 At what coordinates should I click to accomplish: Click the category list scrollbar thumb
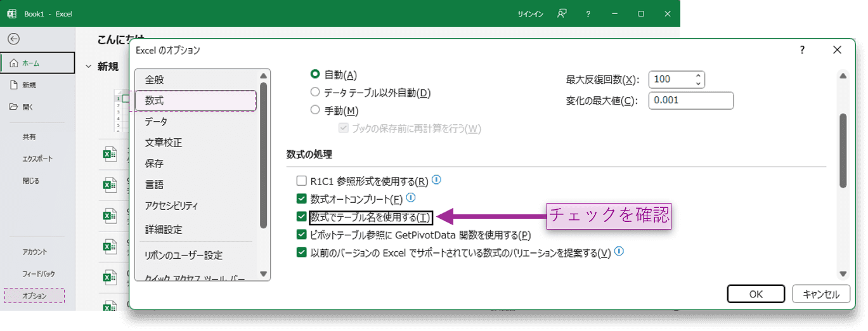pyautogui.click(x=264, y=155)
